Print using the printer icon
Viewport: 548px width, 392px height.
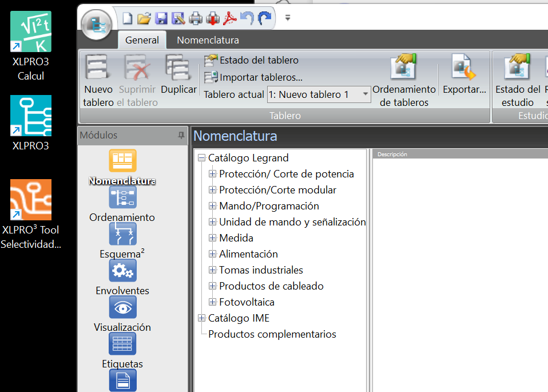196,18
